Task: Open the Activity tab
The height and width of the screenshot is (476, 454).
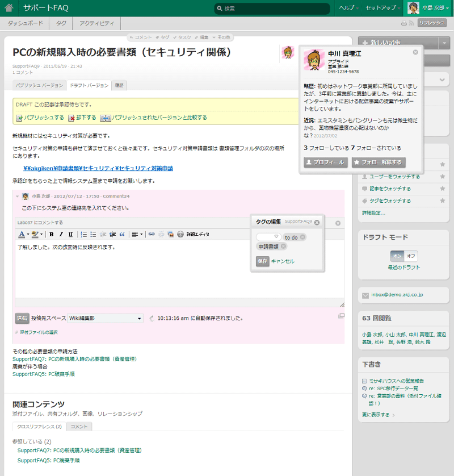Action: click(x=96, y=23)
